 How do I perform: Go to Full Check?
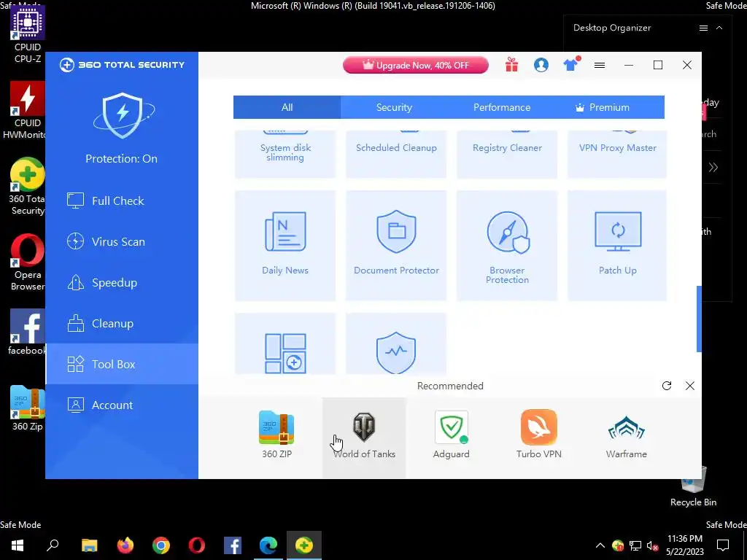pyautogui.click(x=122, y=201)
